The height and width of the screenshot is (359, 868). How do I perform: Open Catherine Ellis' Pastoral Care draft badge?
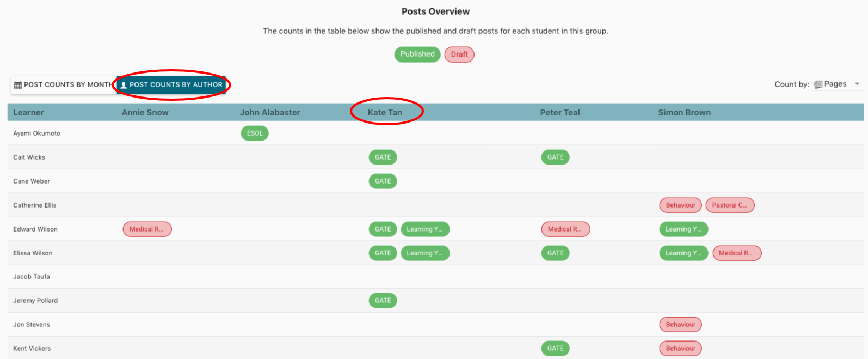[x=730, y=205]
